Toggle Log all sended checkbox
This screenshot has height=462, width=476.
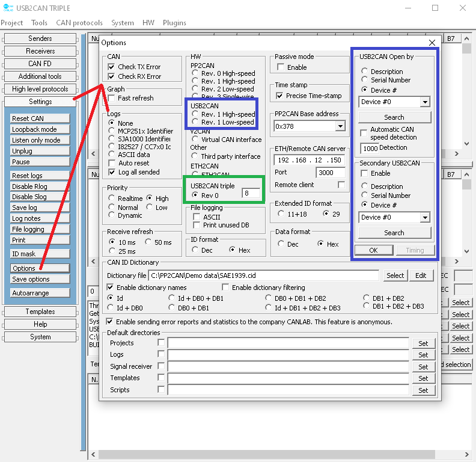(x=112, y=172)
